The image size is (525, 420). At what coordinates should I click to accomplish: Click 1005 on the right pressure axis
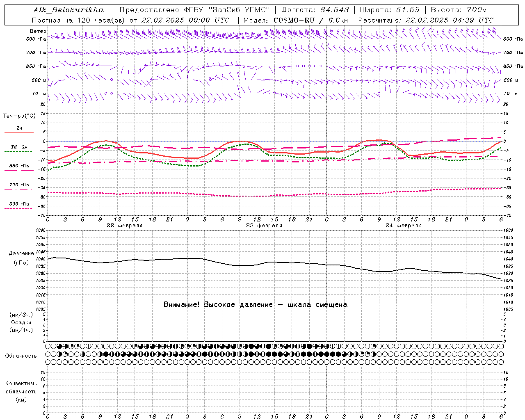click(x=508, y=309)
